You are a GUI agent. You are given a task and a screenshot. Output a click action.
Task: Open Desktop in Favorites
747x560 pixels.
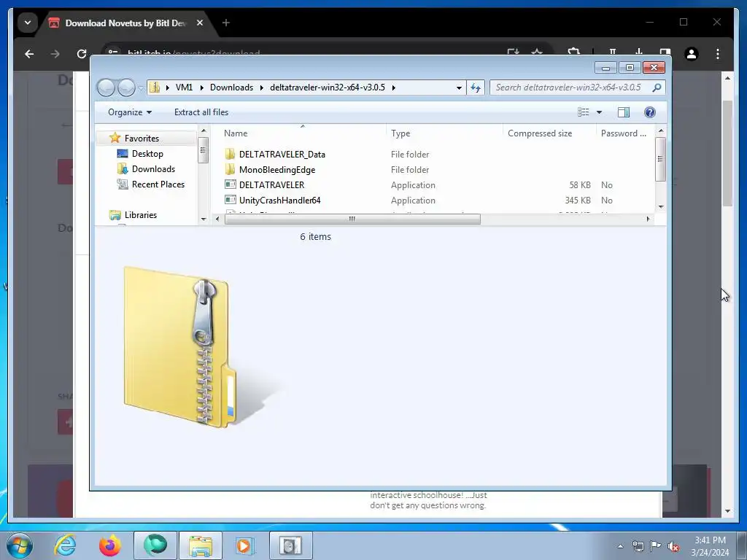click(x=147, y=154)
